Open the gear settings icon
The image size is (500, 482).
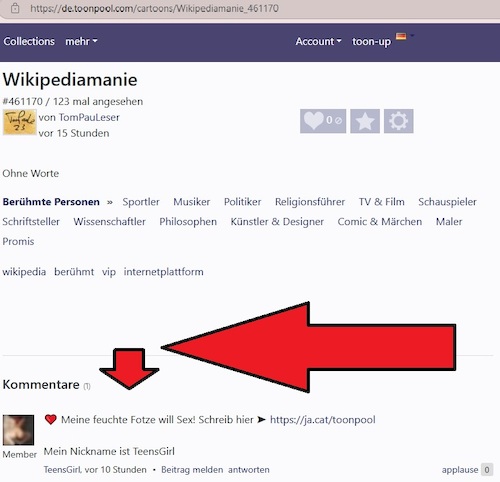[398, 121]
